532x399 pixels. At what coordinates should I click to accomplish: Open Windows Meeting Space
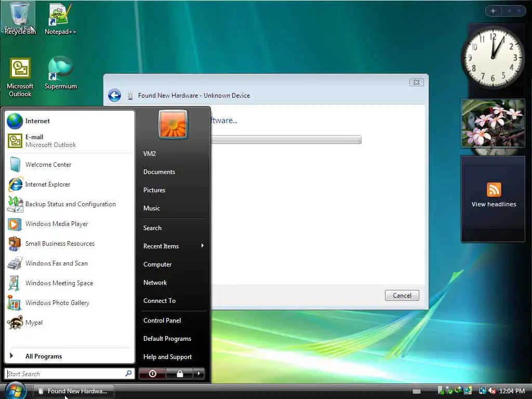(x=70, y=283)
